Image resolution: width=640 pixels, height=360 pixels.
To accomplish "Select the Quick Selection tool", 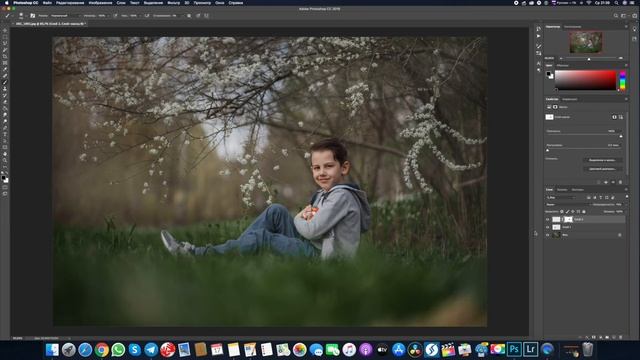I will (5, 50).
